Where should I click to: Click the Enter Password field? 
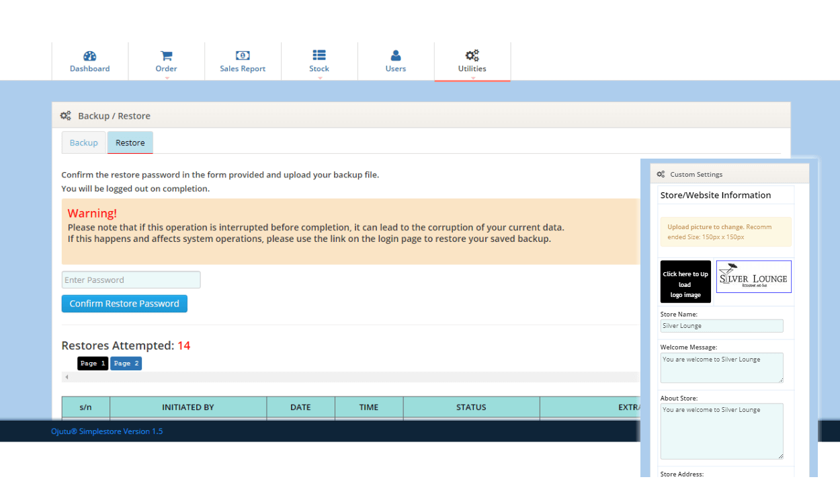[x=131, y=280]
